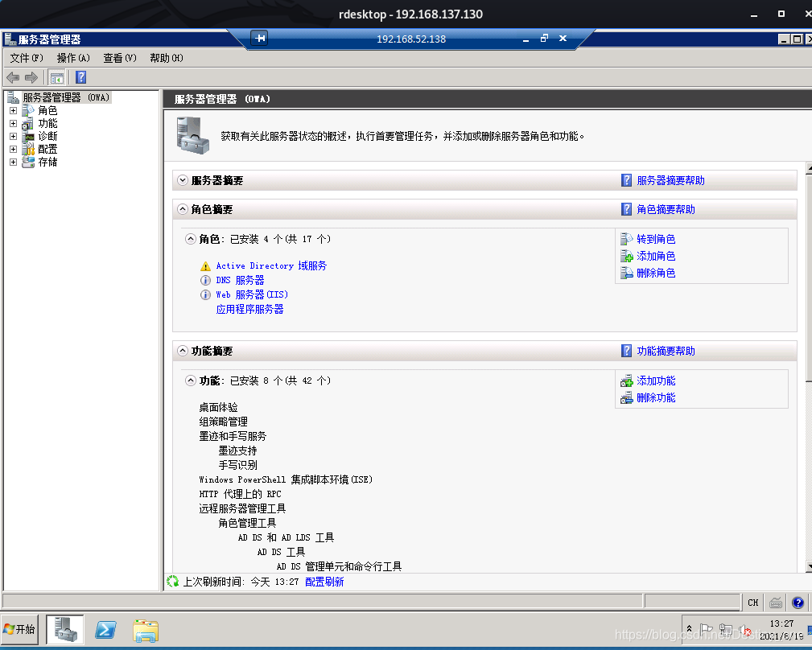812x650 pixels.
Task: Show hidden tray icons arrow
Action: [x=689, y=629]
